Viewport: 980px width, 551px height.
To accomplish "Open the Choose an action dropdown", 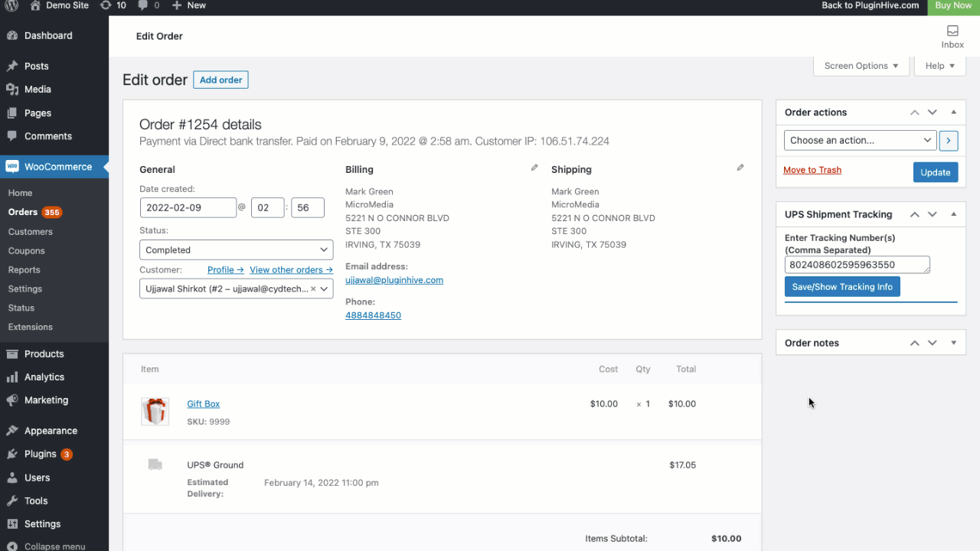I will pyautogui.click(x=860, y=141).
